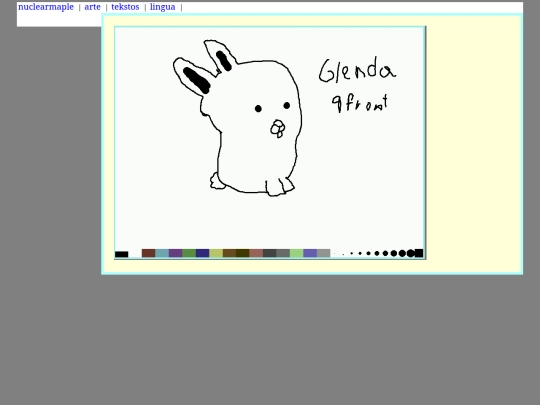Select the medium green color swatch
Image resolution: width=540 pixels, height=405 pixels.
pos(189,253)
